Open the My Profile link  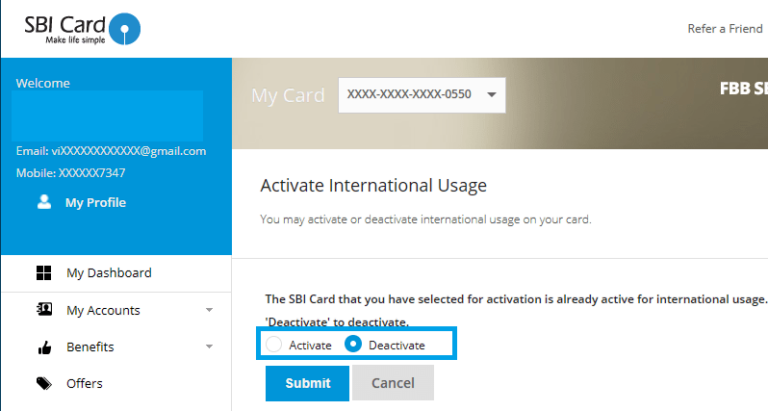95,202
